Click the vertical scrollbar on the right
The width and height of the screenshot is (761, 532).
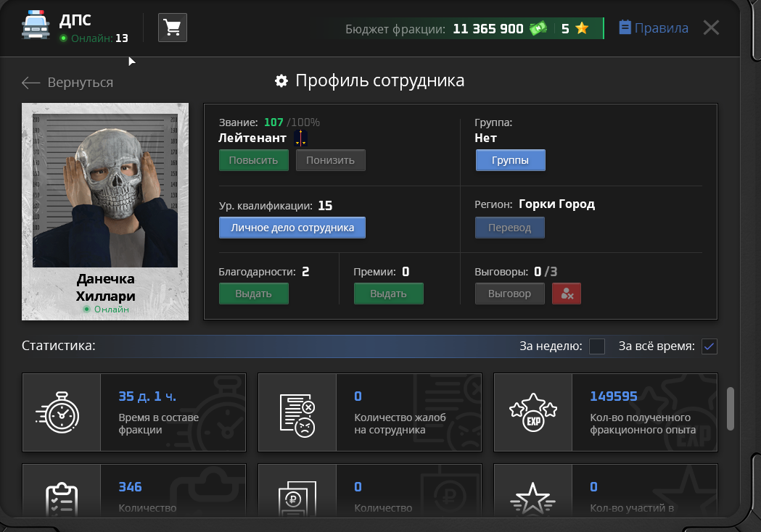coord(731,408)
